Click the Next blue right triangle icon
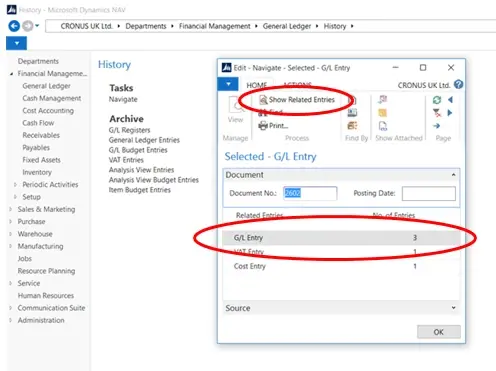 tap(450, 113)
